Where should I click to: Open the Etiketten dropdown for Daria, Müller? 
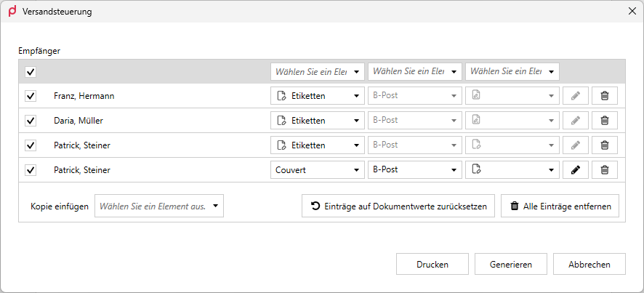point(318,121)
